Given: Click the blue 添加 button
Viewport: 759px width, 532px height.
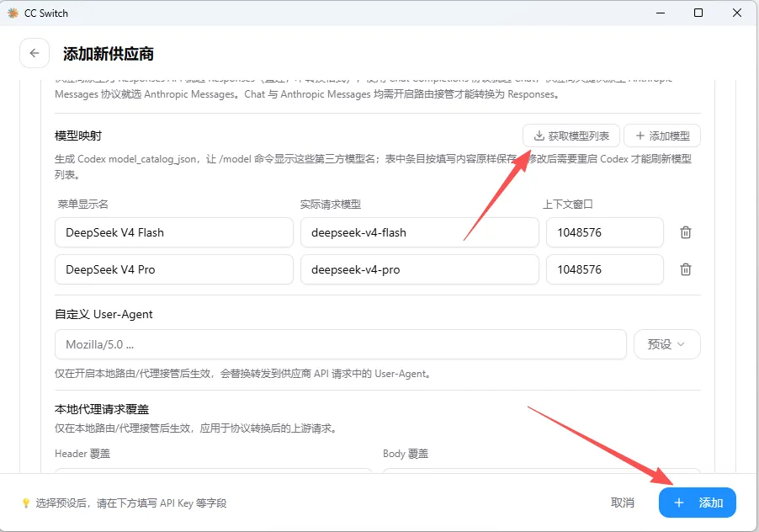Looking at the screenshot, I should pyautogui.click(x=698, y=503).
